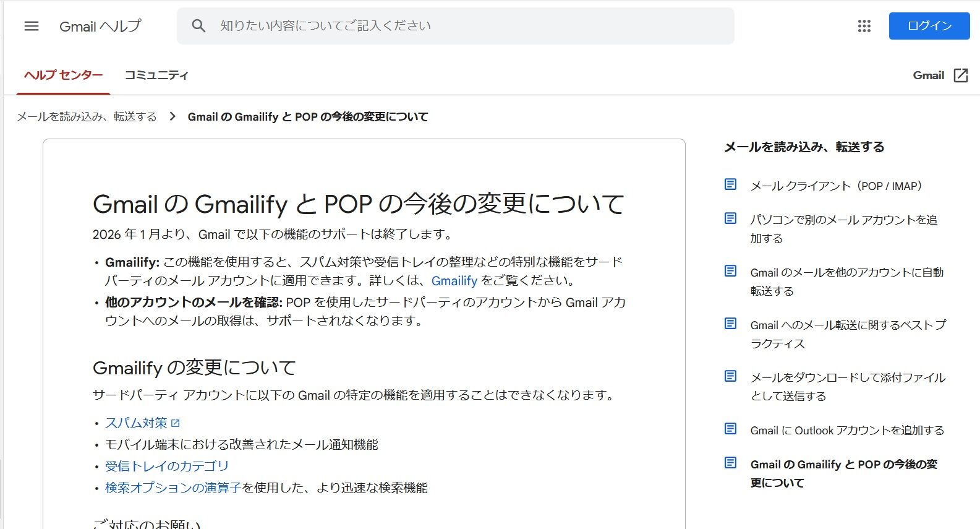Screen dimensions: 980x529
Task: Click the text 2026 年 1 月より、Gmail で以下の機能のサポートは終了します。
Action: 274,234
